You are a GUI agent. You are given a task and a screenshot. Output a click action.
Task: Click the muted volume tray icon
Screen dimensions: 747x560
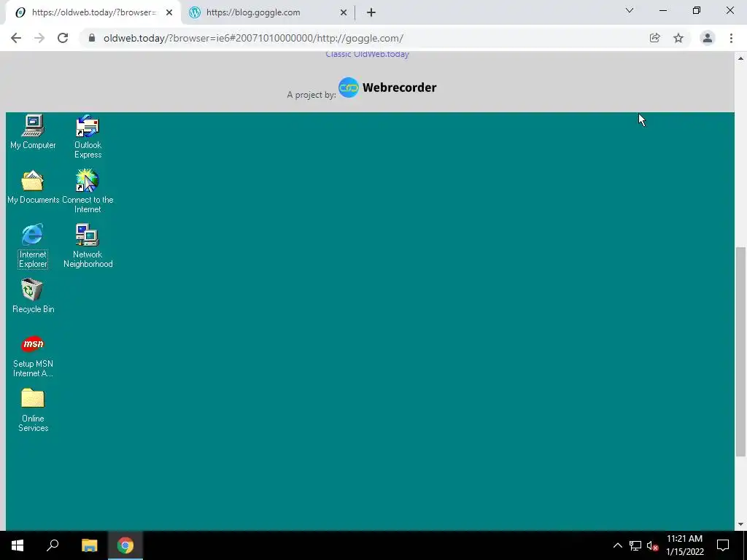tap(652, 545)
